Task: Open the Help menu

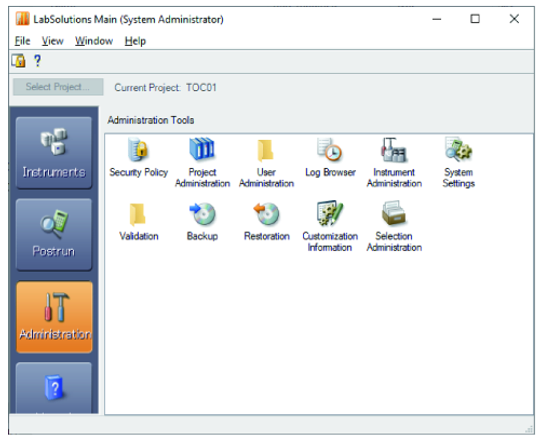Action: [x=135, y=41]
